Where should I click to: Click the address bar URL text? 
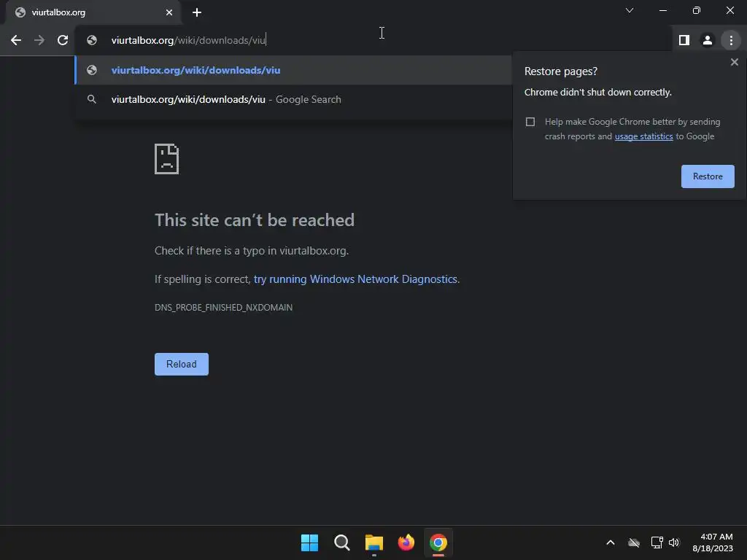point(188,41)
